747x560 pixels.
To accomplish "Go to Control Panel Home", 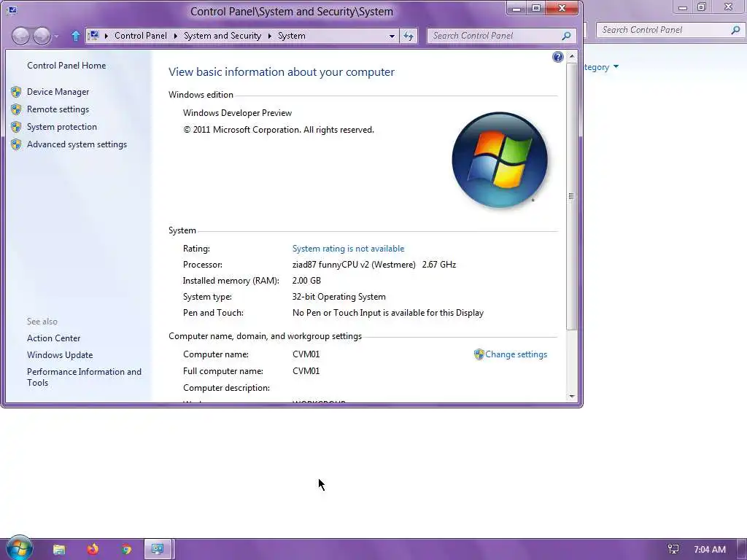I will tap(66, 65).
